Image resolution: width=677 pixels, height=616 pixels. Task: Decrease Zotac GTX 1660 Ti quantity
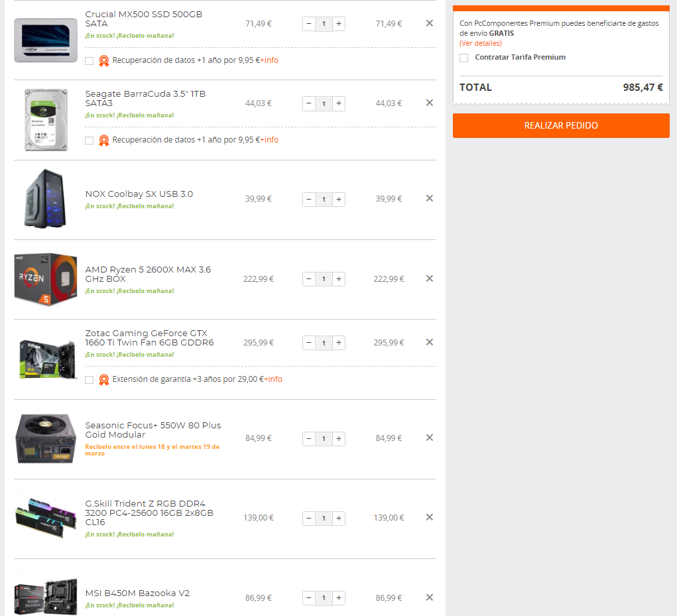[309, 343]
